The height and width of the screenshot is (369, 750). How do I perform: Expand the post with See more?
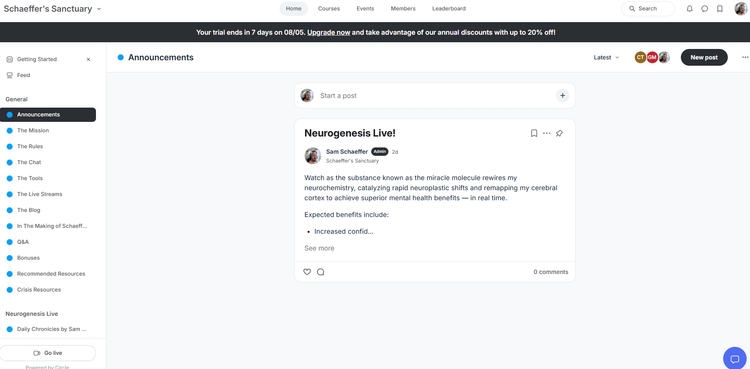pyautogui.click(x=320, y=248)
